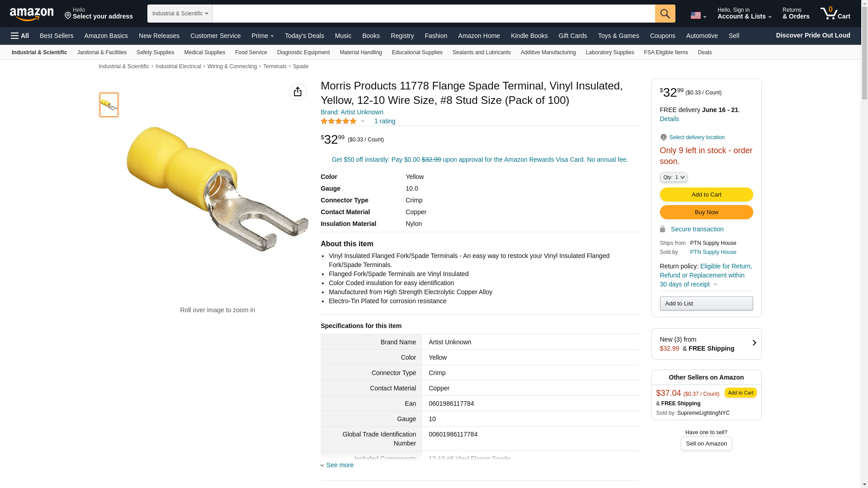Viewport: 868px width, 488px height.
Task: Go to Amazon home via logo
Action: 32,14
